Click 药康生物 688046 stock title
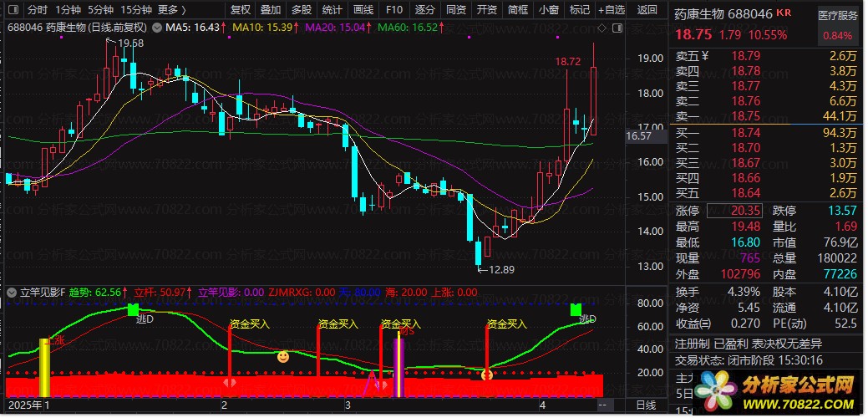This screenshot has width=868, height=418. (723, 14)
